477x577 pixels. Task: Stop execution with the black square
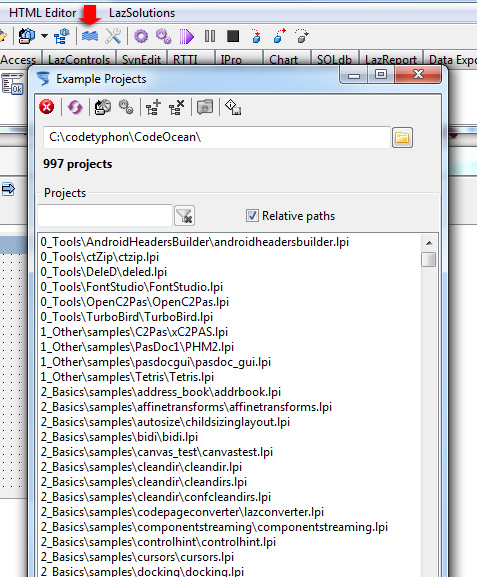coord(233,36)
